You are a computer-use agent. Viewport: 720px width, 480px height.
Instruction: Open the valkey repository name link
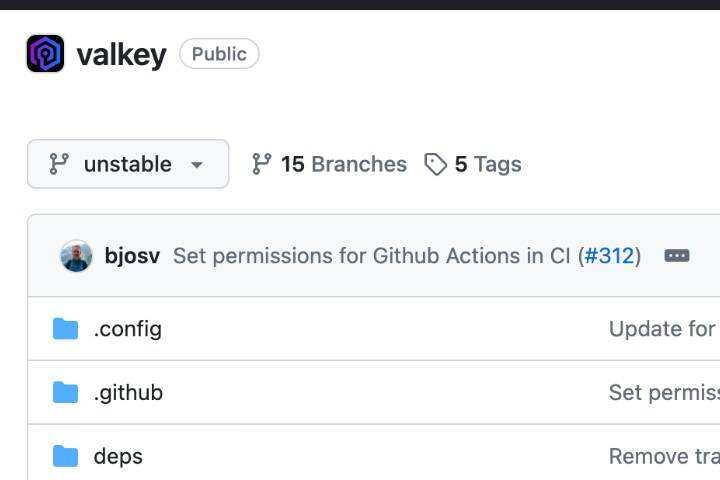tap(121, 54)
